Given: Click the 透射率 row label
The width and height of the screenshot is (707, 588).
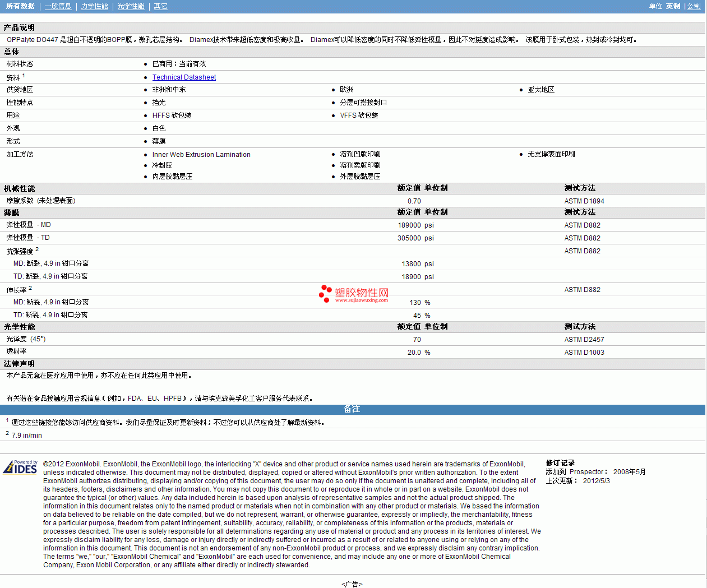Looking at the screenshot, I should click(16, 351).
